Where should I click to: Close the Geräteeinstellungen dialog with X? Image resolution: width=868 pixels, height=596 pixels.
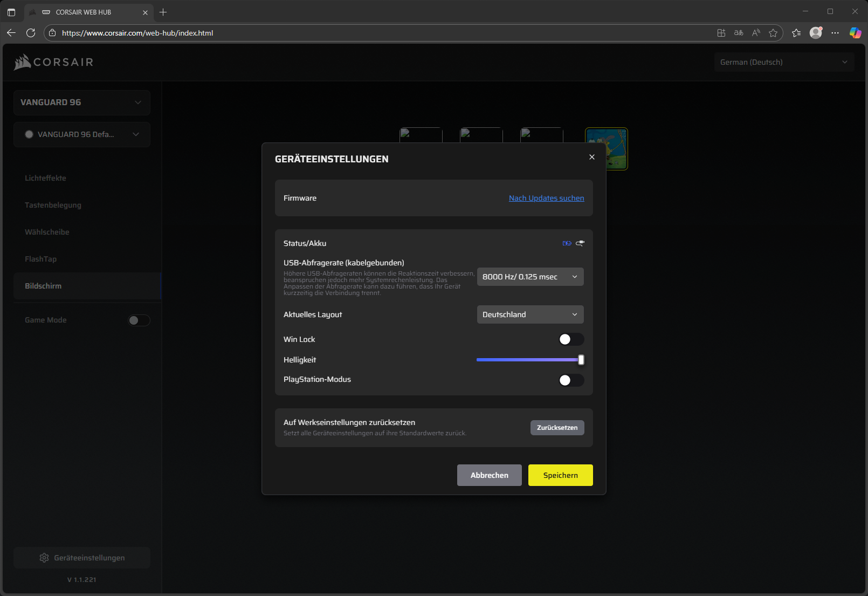592,157
